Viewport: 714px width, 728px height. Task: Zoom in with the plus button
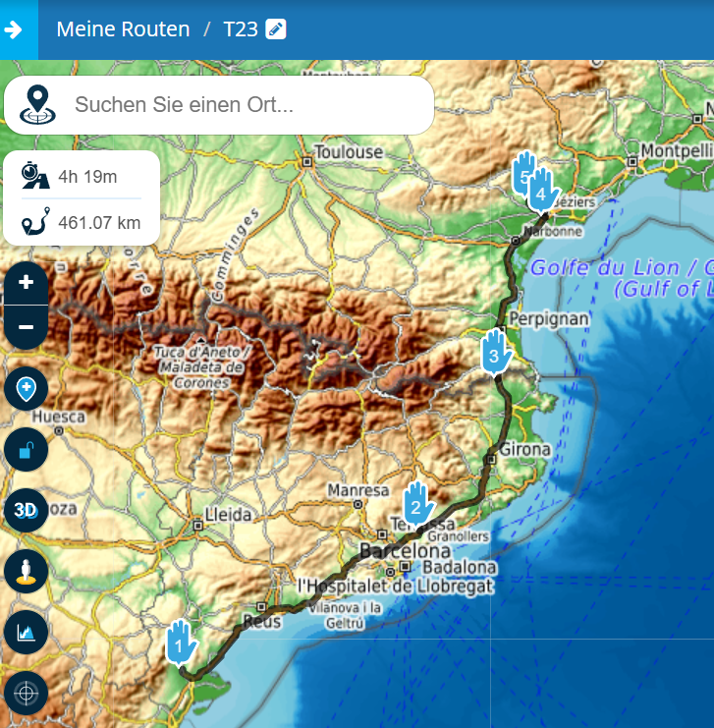26,282
